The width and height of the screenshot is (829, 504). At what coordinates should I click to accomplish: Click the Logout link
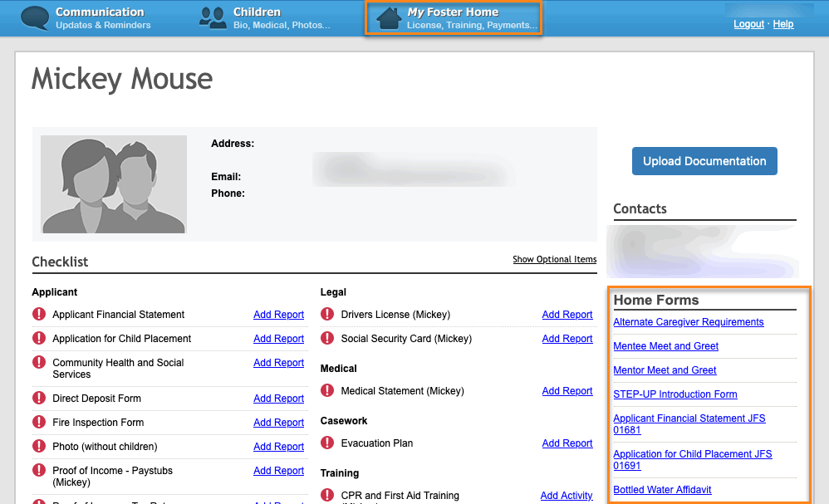(x=748, y=24)
